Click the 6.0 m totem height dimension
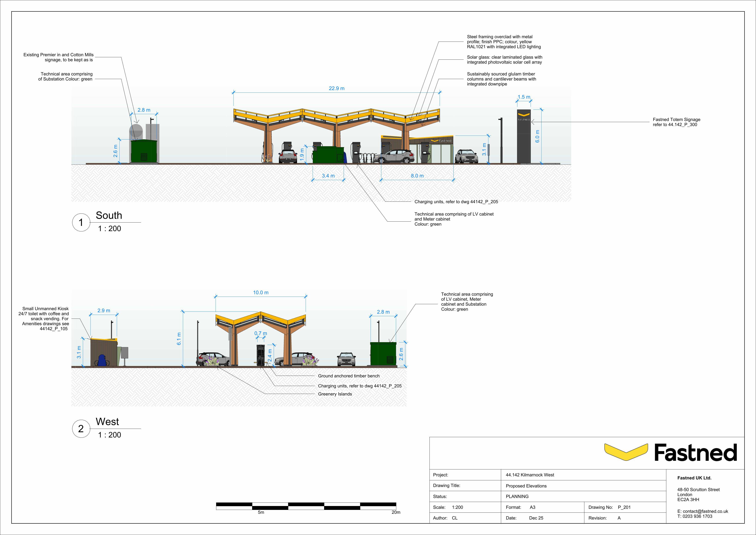Viewport: 756px width, 535px height. point(537,136)
